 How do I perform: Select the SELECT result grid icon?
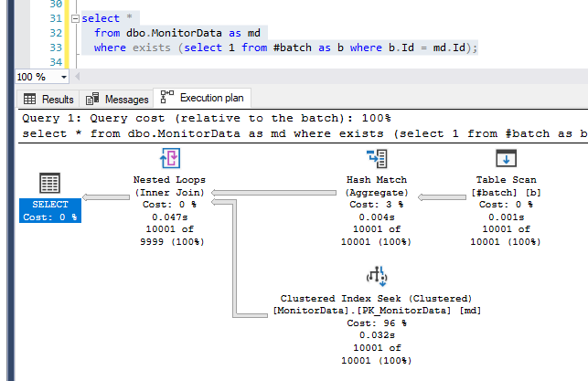click(x=50, y=184)
